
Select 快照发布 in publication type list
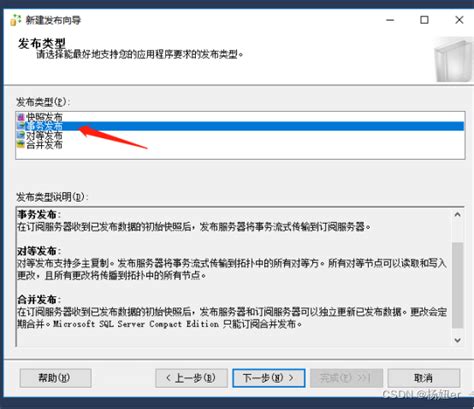[x=240, y=117]
